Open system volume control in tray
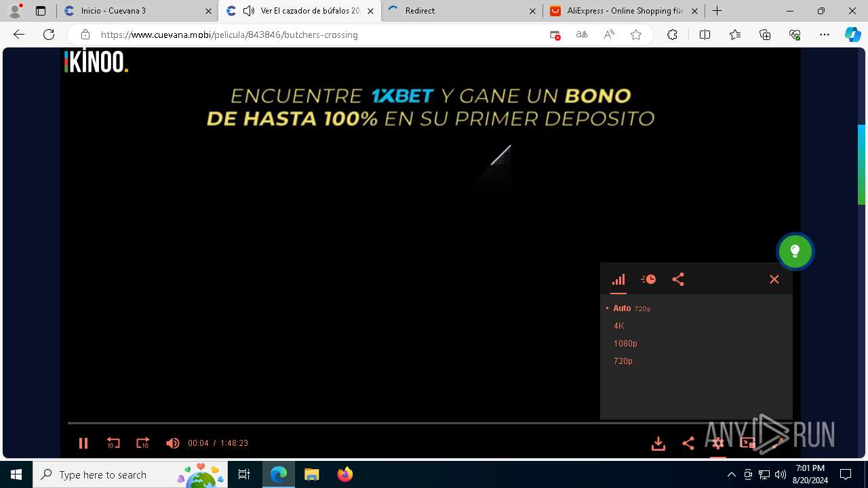868x488 pixels. (x=781, y=474)
